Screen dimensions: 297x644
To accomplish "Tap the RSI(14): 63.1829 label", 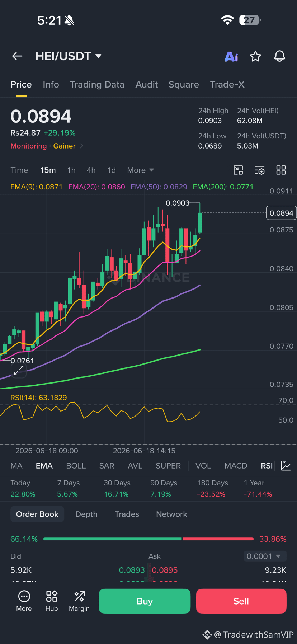I will click(x=39, y=398).
